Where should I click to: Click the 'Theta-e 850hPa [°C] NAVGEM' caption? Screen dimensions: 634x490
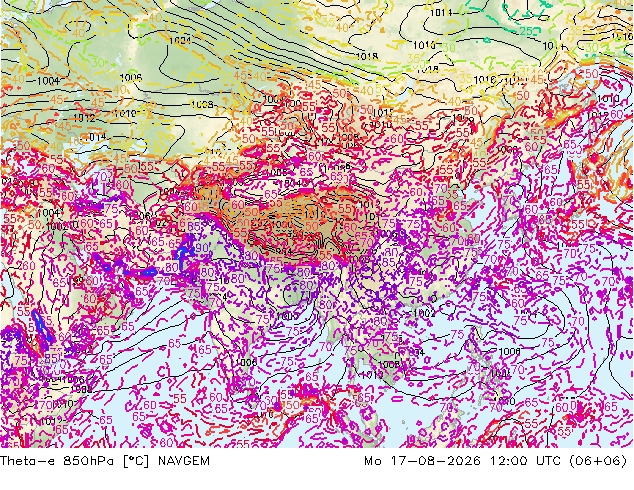[x=105, y=460]
